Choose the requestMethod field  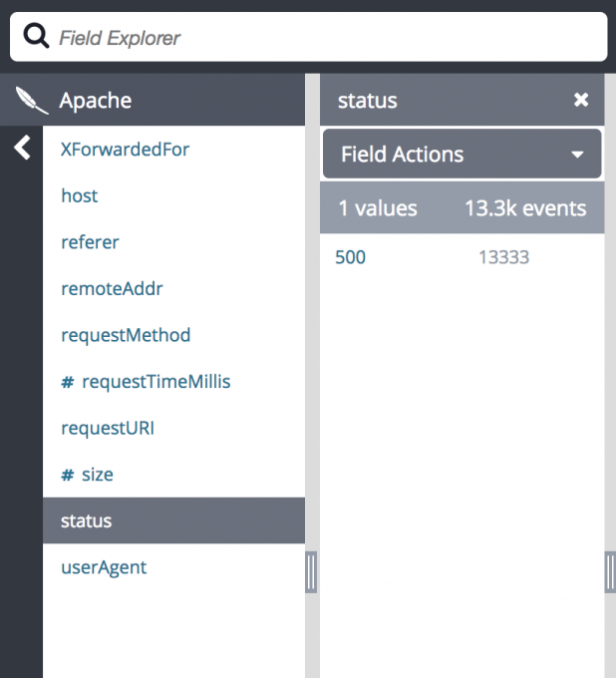(x=126, y=335)
